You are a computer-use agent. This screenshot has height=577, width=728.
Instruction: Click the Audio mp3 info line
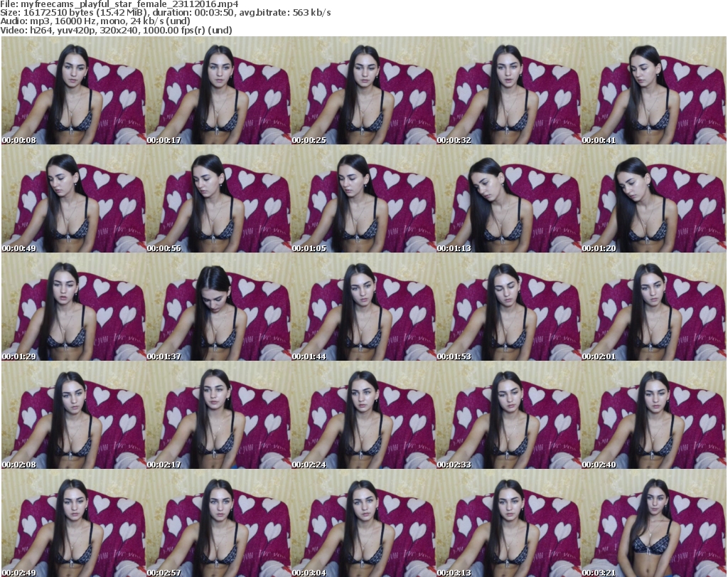pyautogui.click(x=95, y=21)
